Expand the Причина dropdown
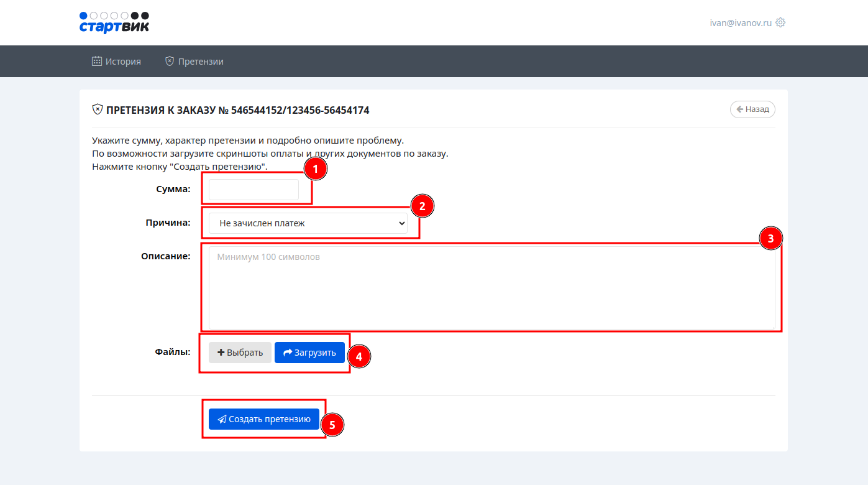 (308, 223)
